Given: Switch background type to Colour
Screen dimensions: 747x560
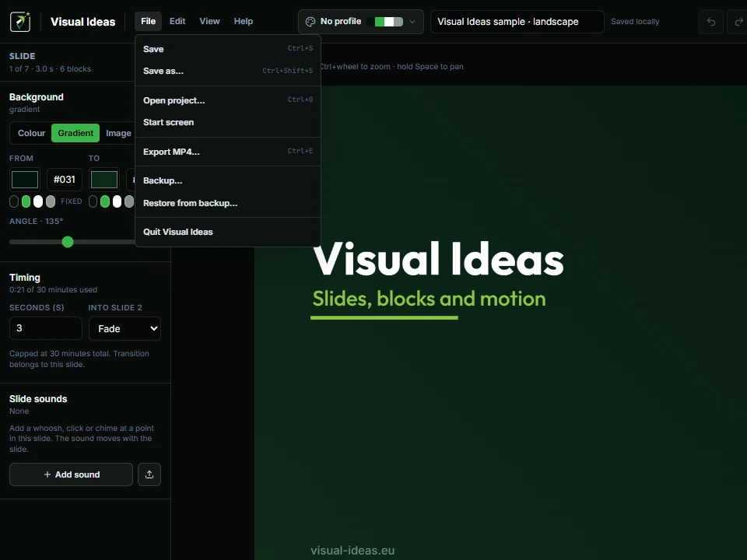Looking at the screenshot, I should pyautogui.click(x=31, y=133).
